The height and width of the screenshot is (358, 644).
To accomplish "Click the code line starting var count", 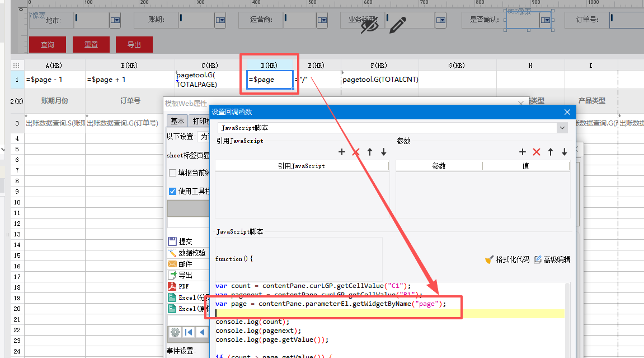I will coord(313,286).
